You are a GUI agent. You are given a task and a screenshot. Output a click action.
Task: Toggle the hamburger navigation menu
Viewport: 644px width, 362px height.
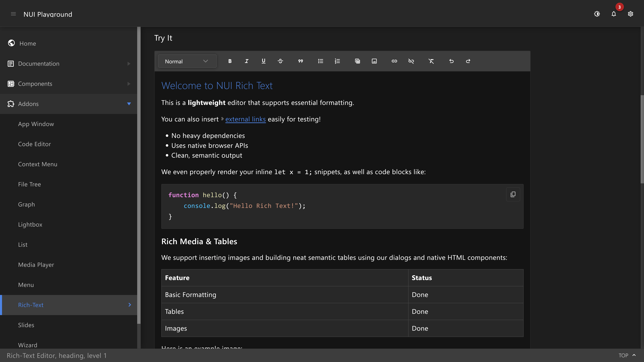14,14
